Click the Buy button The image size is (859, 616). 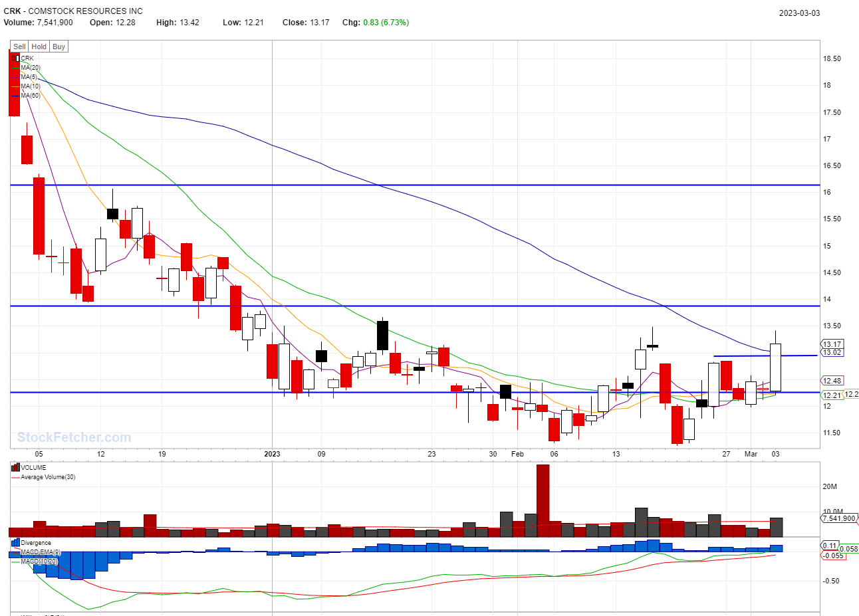coord(59,47)
